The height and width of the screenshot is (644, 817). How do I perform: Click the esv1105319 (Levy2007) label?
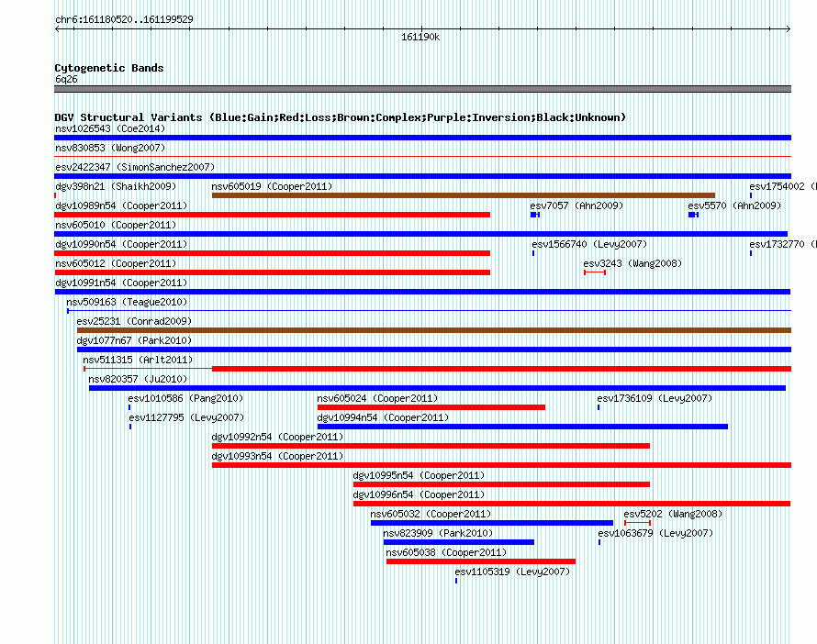[x=512, y=572]
